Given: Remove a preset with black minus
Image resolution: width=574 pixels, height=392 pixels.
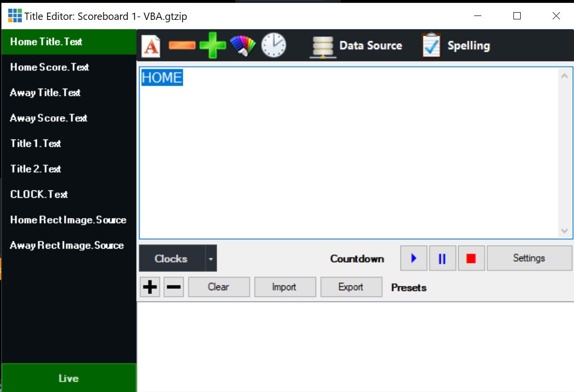Looking at the screenshot, I should click(174, 287).
